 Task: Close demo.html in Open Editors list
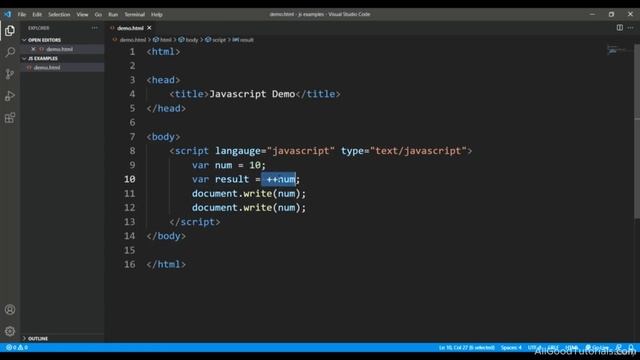(33, 49)
